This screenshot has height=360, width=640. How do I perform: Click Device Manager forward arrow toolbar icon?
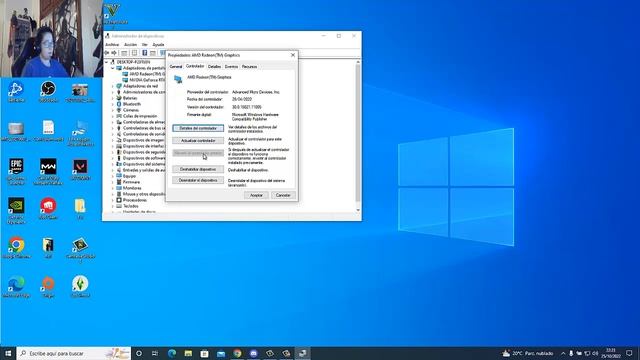(114, 53)
